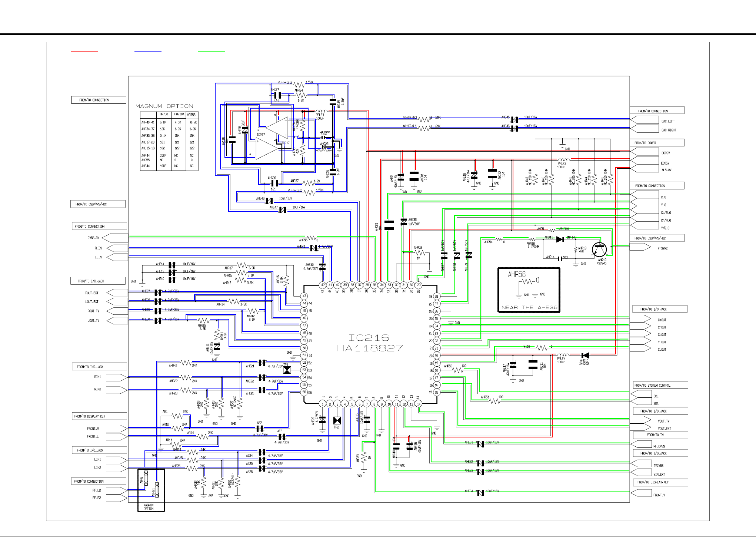Click the red legend line at top

(84, 51)
